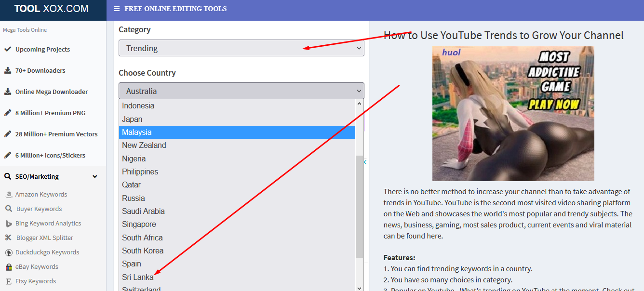Click the search icon beside Buyer Keywords

pyautogui.click(x=8, y=209)
